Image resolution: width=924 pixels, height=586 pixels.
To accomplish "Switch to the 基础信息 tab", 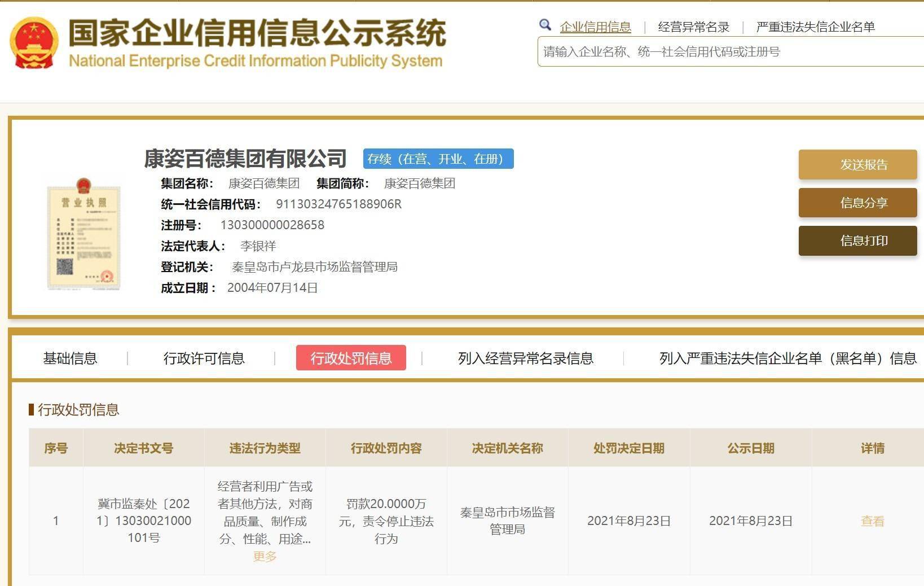I will pyautogui.click(x=69, y=358).
